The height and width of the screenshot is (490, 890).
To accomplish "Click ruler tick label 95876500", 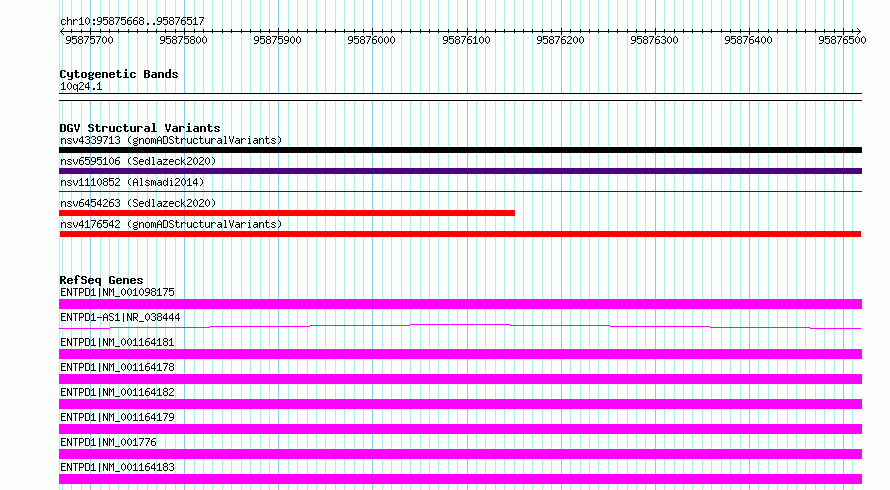I will point(842,40).
